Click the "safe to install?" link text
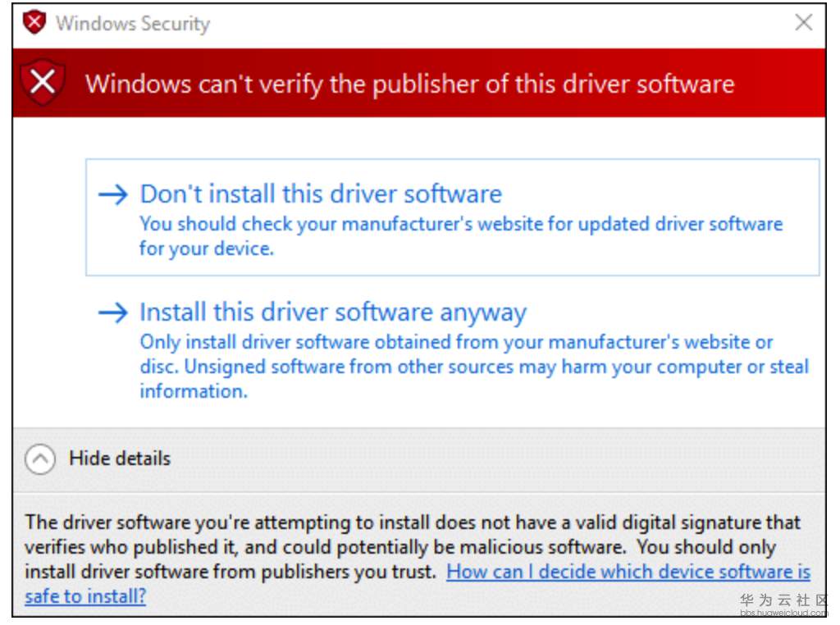This screenshot has height=625, width=840. pyautogui.click(x=85, y=596)
